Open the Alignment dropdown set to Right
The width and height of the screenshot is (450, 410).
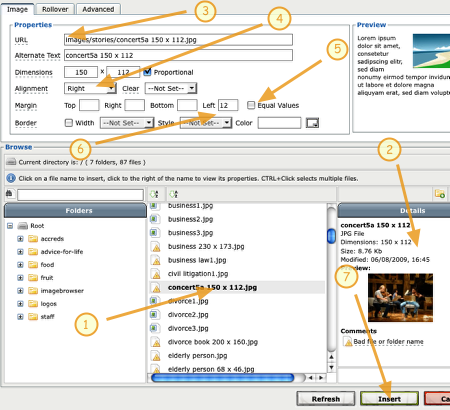point(90,88)
